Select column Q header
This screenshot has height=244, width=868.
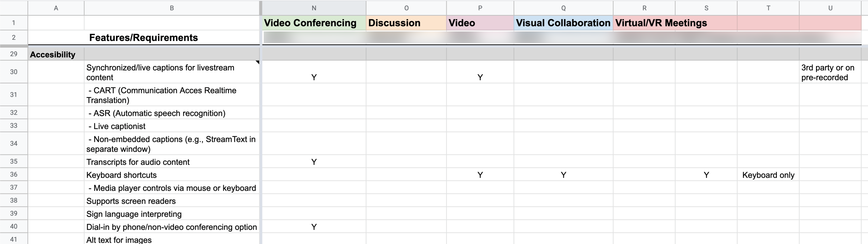pos(563,8)
